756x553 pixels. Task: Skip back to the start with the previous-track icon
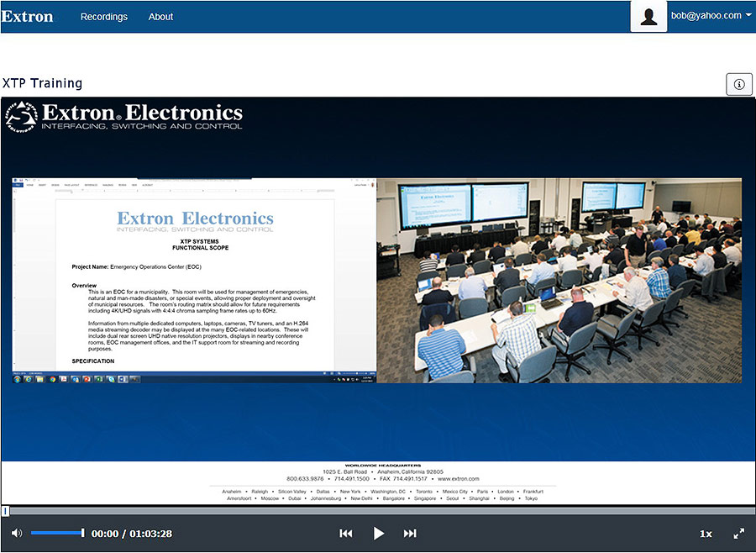[346, 533]
